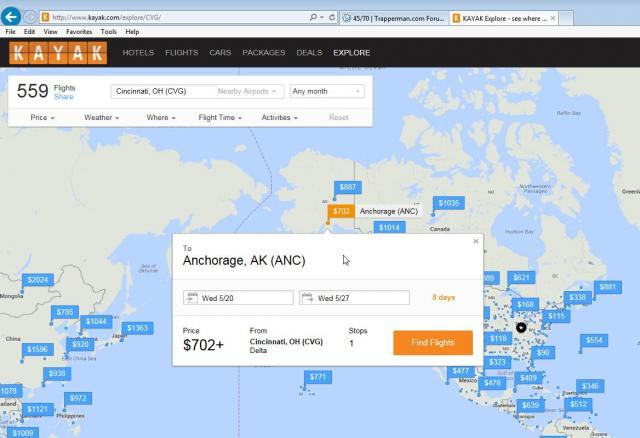640x438 pixels.
Task: Select the $639 price flag in Central America
Action: coord(531,405)
